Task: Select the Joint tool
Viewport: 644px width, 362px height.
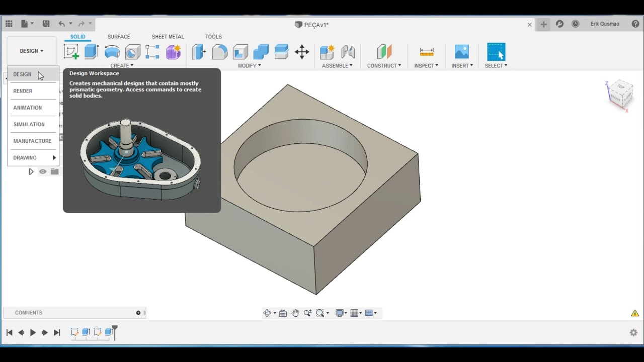Action: [348, 52]
